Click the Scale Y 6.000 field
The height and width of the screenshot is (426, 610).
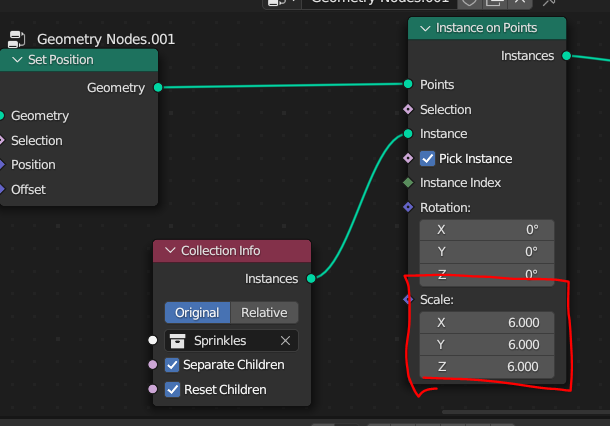pyautogui.click(x=487, y=345)
